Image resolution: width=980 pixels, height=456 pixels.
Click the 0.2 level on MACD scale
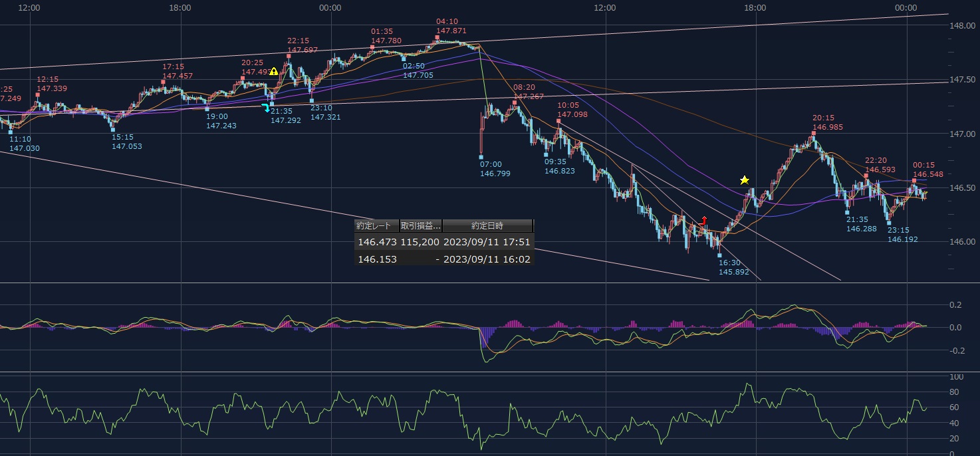click(x=955, y=305)
